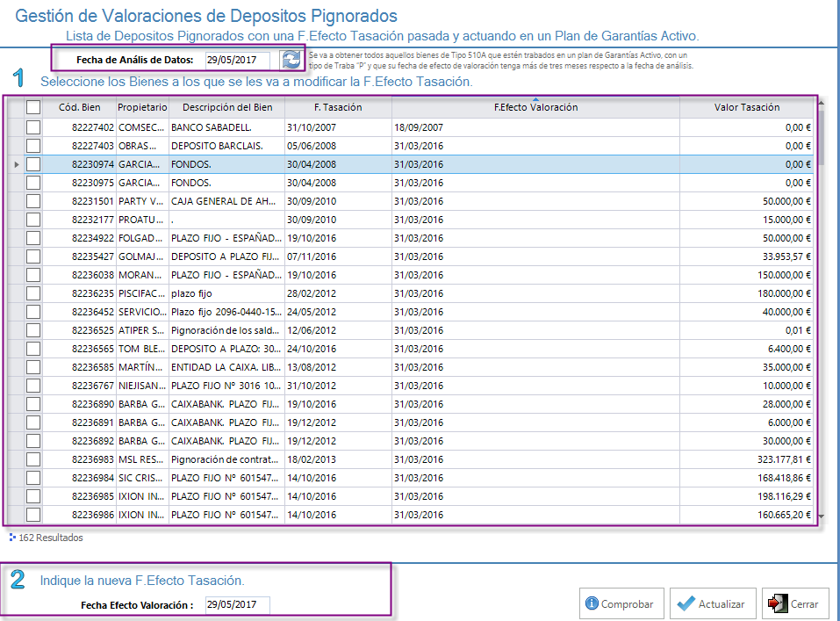
Task: Click scrollbar down arrow of the grid
Action: point(821,516)
